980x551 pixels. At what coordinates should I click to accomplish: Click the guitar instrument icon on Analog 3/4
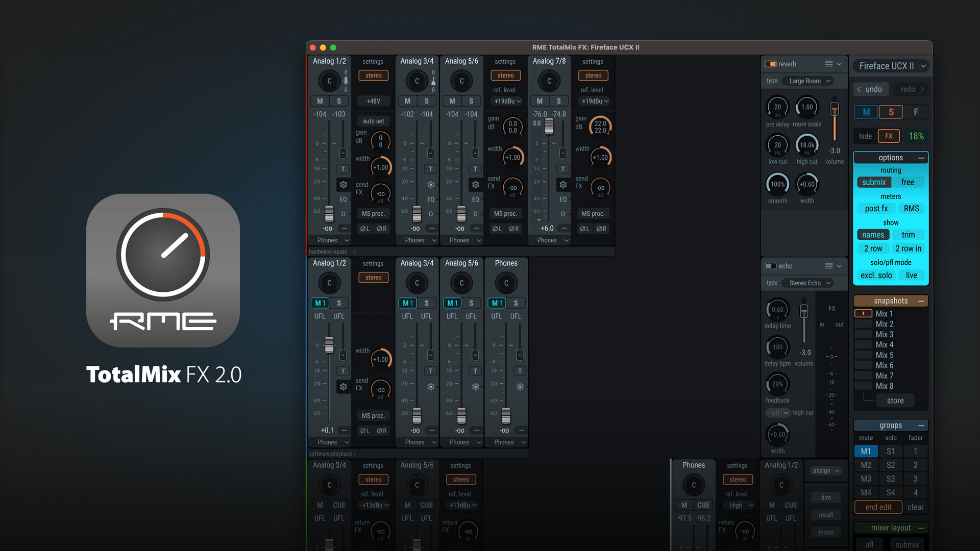click(x=433, y=81)
